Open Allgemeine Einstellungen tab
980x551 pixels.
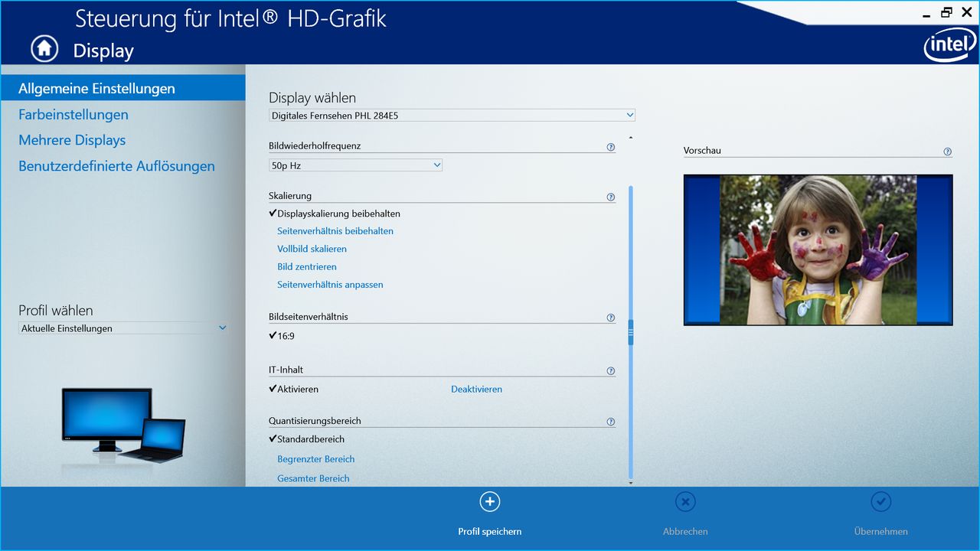click(x=122, y=88)
